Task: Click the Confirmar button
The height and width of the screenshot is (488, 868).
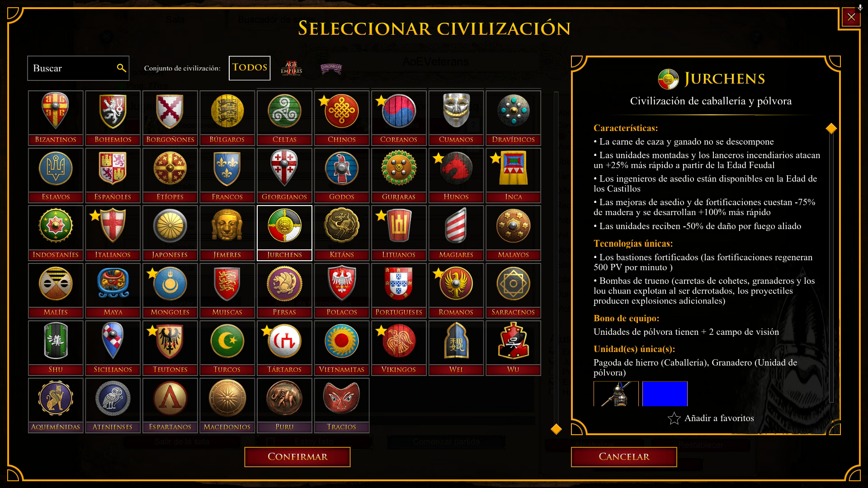Action: point(297,457)
